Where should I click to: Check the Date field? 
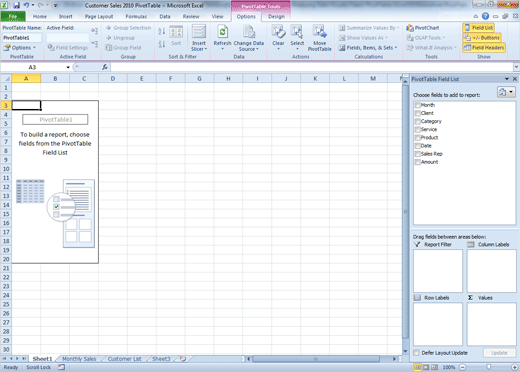[x=417, y=146]
